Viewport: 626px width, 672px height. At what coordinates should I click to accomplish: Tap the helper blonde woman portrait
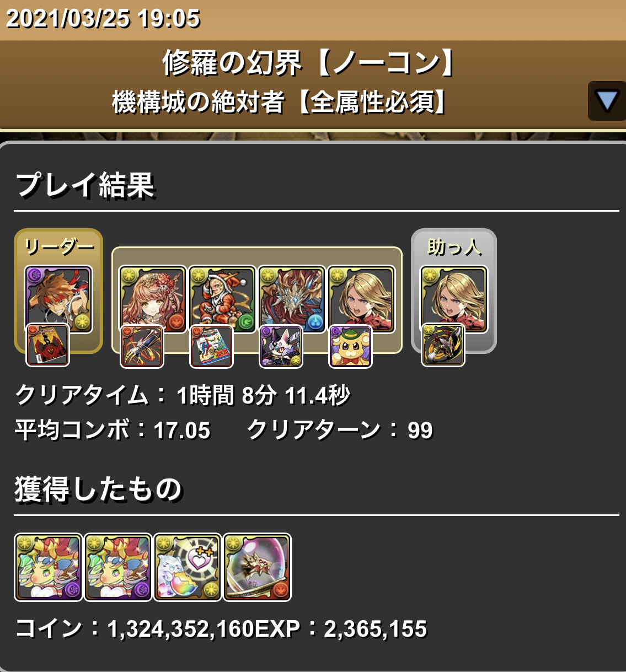click(x=453, y=299)
